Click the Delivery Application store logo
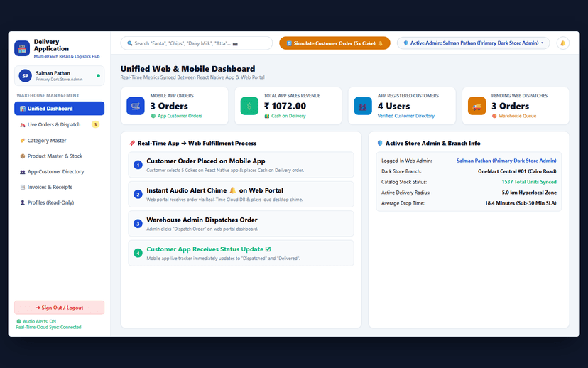This screenshot has height=368, width=588. click(22, 48)
